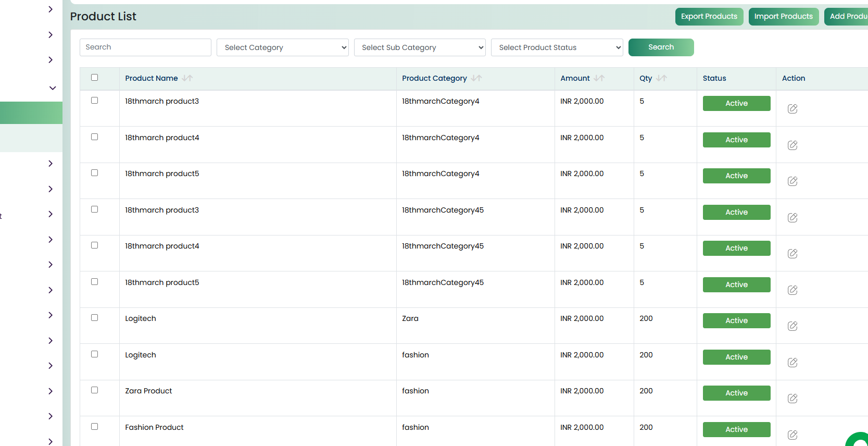The height and width of the screenshot is (446, 868).
Task: Edit 18thmarch product3 in 18thmarchCategory45
Action: point(792,218)
